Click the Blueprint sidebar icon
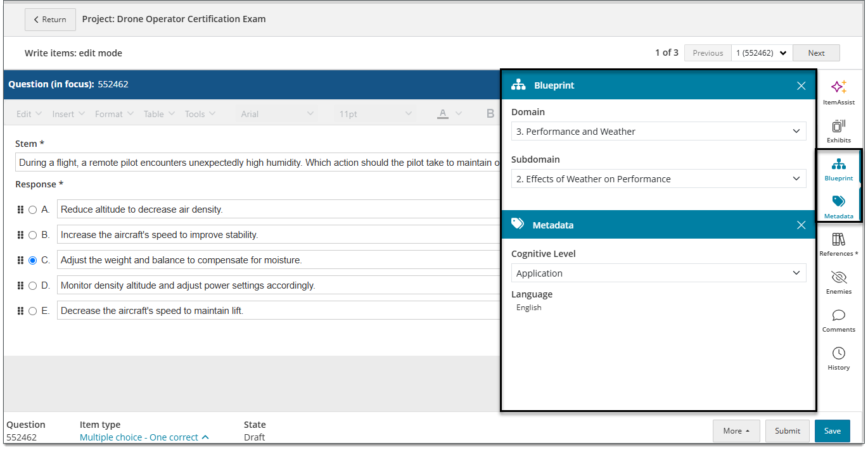868x450 pixels. pos(838,164)
